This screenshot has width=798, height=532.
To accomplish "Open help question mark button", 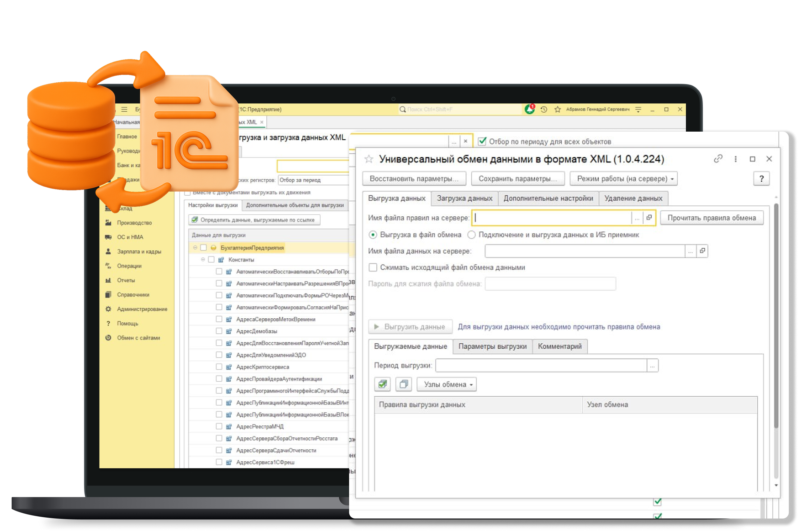I will click(762, 178).
